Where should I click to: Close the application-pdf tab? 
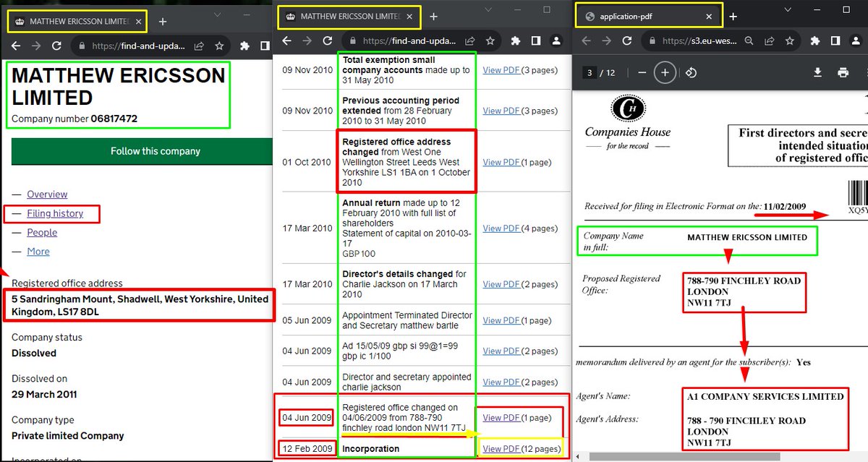click(x=710, y=16)
